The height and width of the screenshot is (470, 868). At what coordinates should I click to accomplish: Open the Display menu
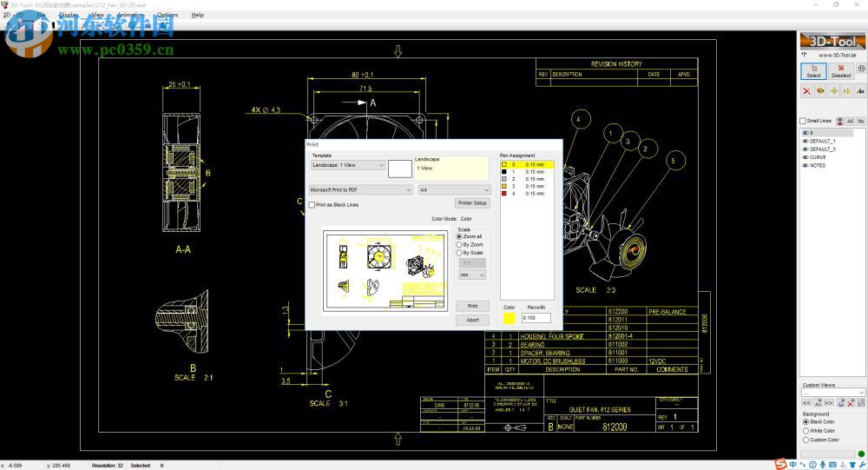69,15
